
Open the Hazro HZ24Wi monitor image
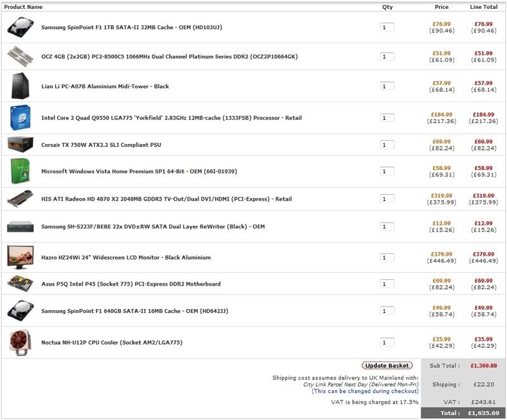[x=20, y=258]
